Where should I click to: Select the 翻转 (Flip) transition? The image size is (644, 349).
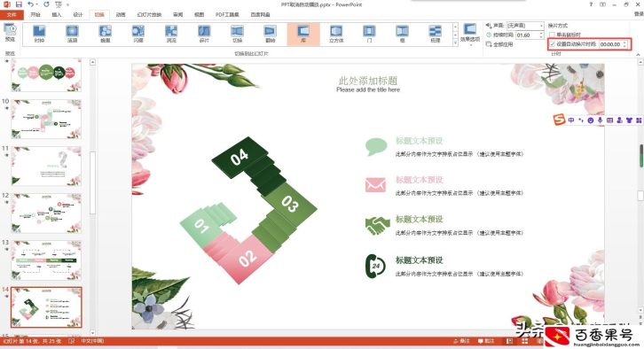270,34
